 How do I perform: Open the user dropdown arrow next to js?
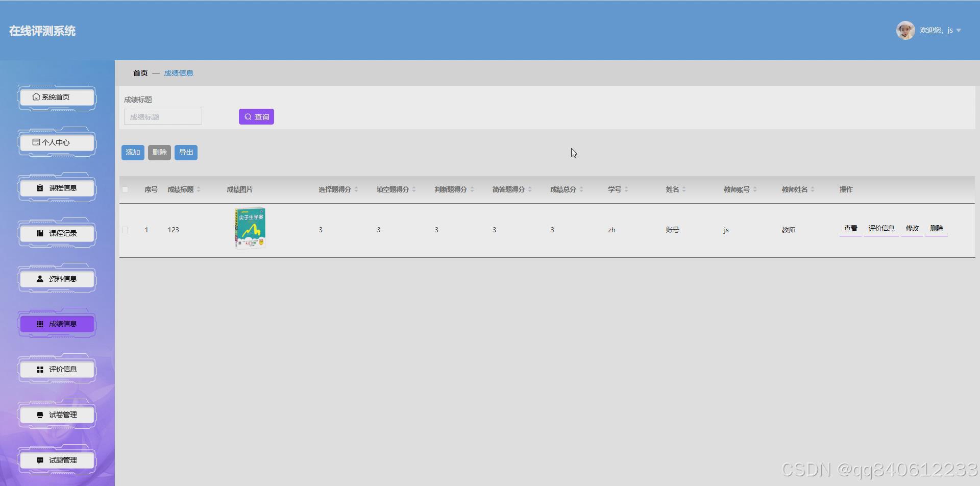coord(959,31)
